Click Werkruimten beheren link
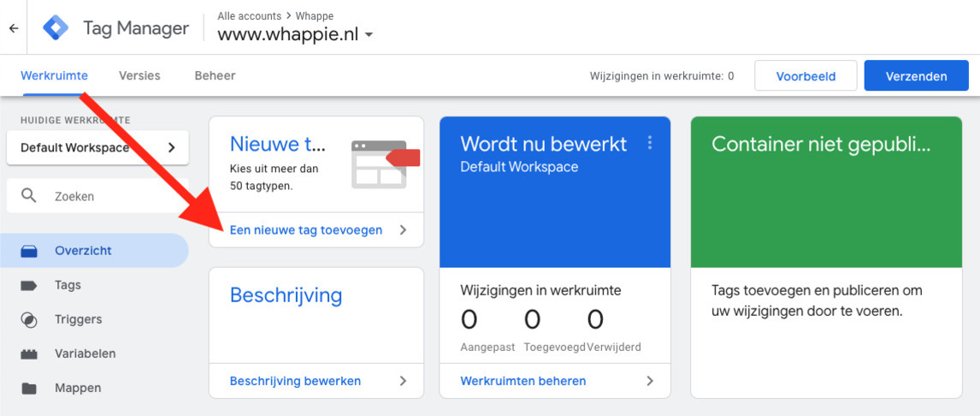 point(523,380)
